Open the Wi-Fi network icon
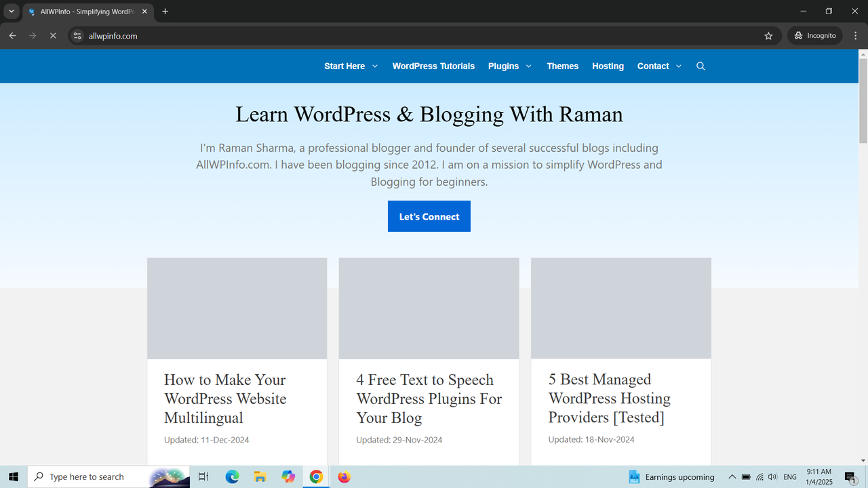The width and height of the screenshot is (868, 488). pyautogui.click(x=759, y=477)
